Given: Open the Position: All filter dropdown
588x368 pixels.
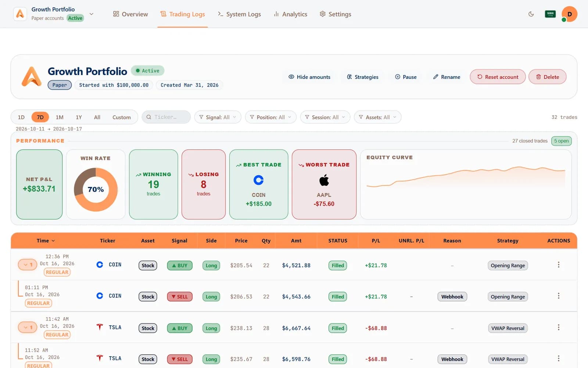Looking at the screenshot, I should click(271, 117).
